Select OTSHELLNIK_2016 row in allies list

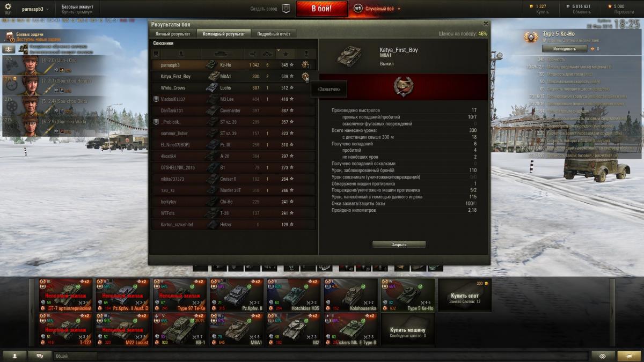click(234, 167)
